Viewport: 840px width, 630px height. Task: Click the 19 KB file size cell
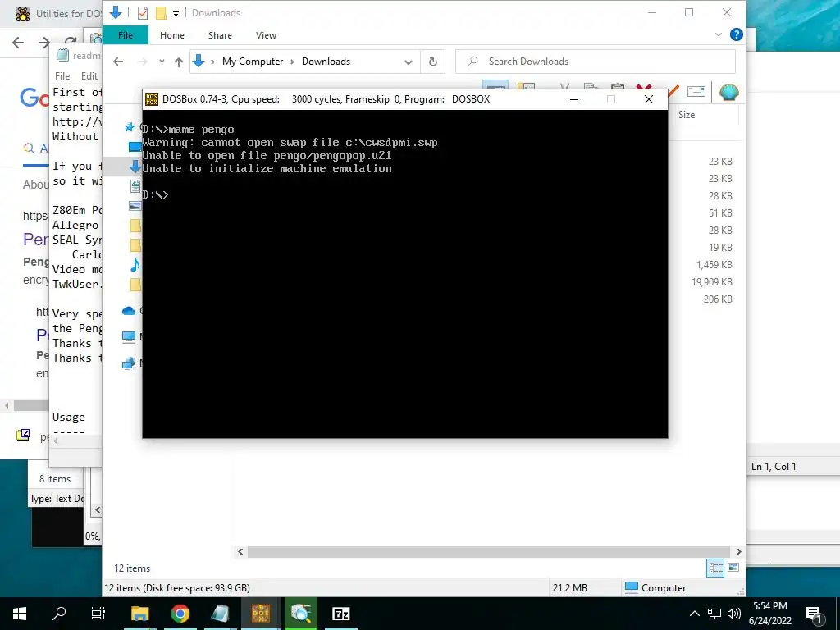(x=720, y=248)
